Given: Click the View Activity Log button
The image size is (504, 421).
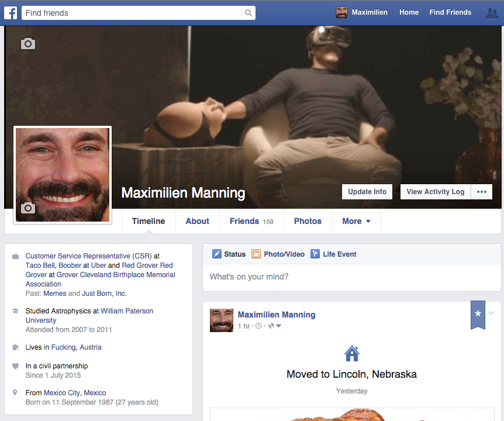Looking at the screenshot, I should 436,192.
